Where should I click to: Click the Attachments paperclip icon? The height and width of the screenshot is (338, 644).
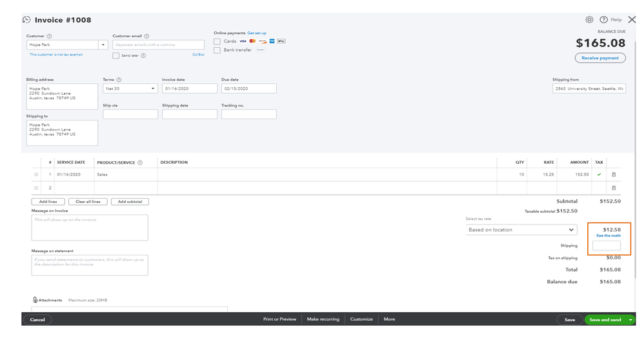tap(35, 300)
